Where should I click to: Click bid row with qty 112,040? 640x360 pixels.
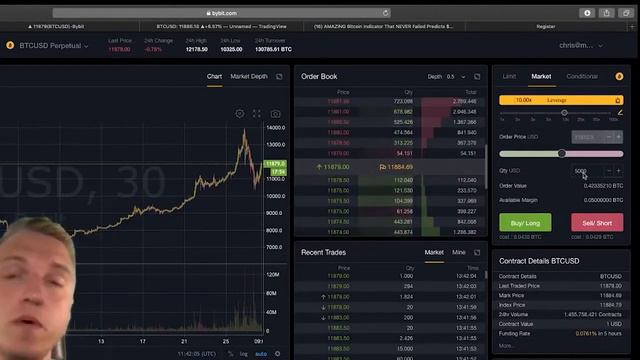point(390,180)
